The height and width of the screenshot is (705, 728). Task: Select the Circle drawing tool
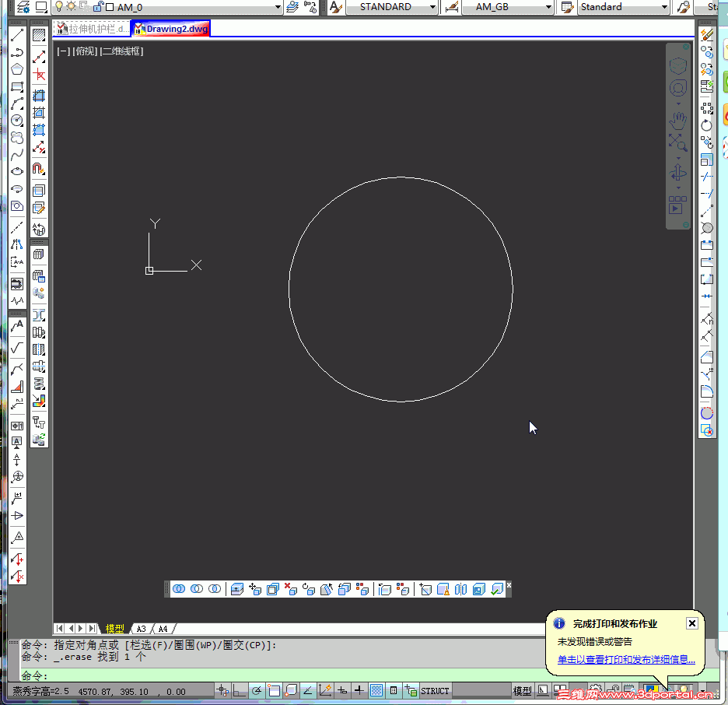tap(17, 121)
